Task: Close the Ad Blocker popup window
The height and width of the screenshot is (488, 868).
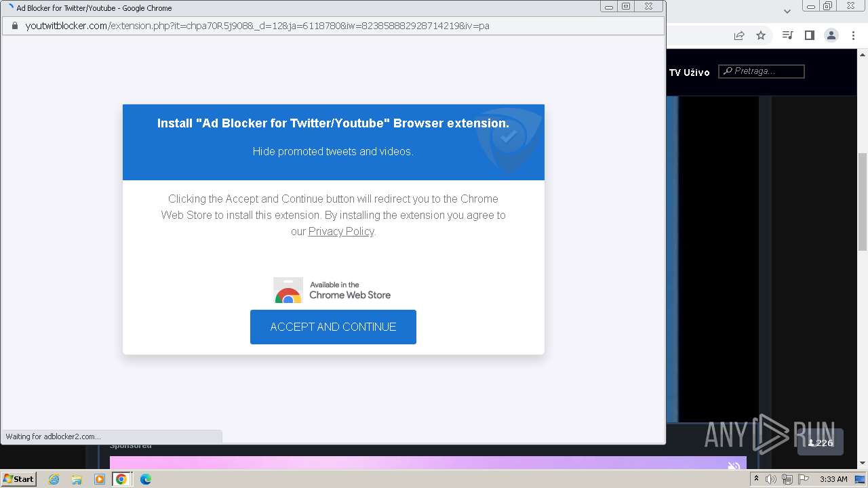Action: [x=648, y=7]
